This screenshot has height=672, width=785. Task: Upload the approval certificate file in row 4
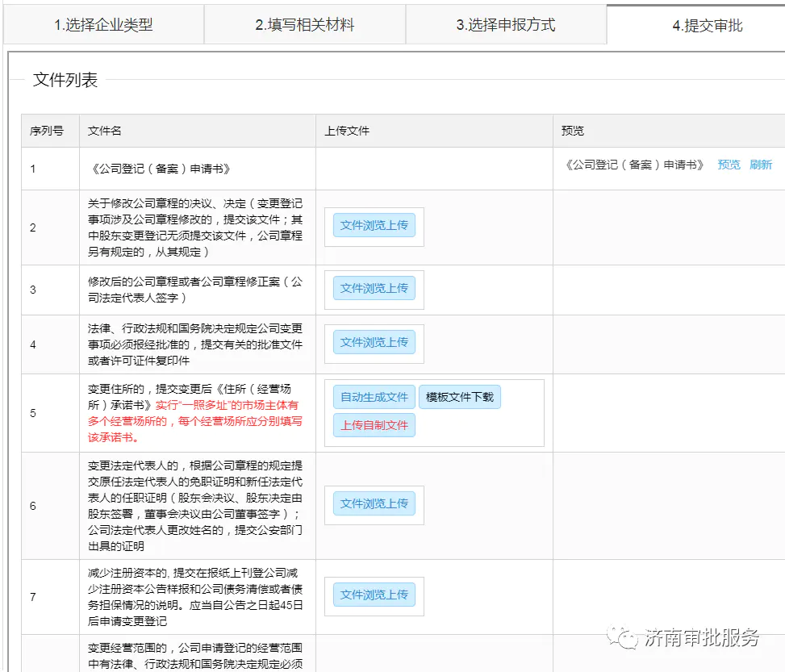(374, 343)
